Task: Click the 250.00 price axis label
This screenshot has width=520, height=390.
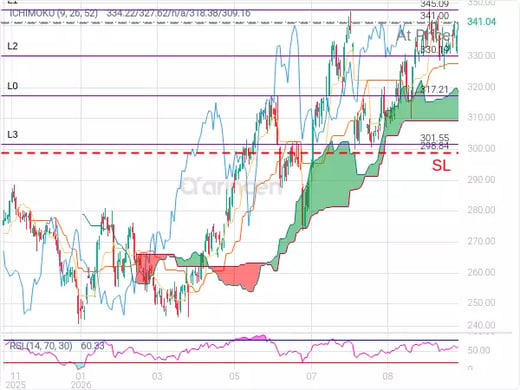Action: (481, 302)
